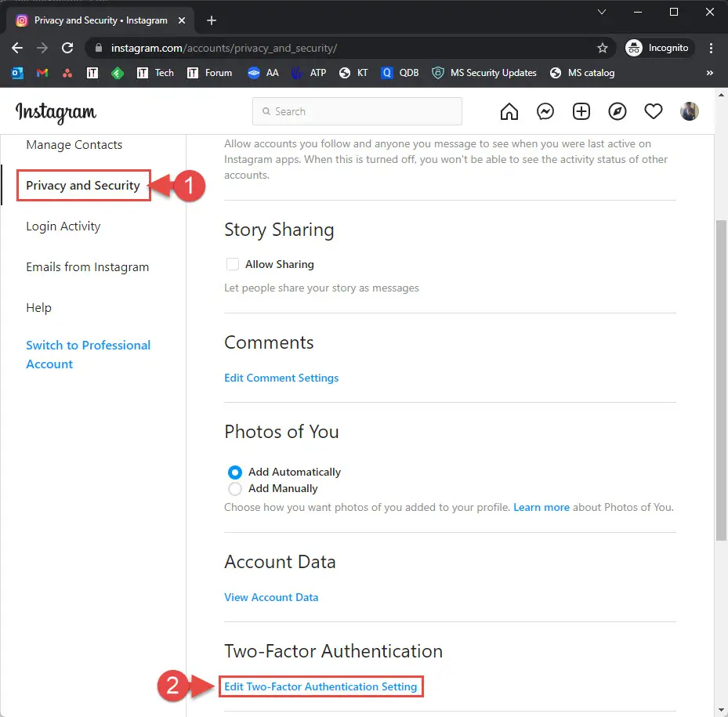Screen dimensions: 728x717
Task: Select the Add Manually radio button
Action: (235, 488)
